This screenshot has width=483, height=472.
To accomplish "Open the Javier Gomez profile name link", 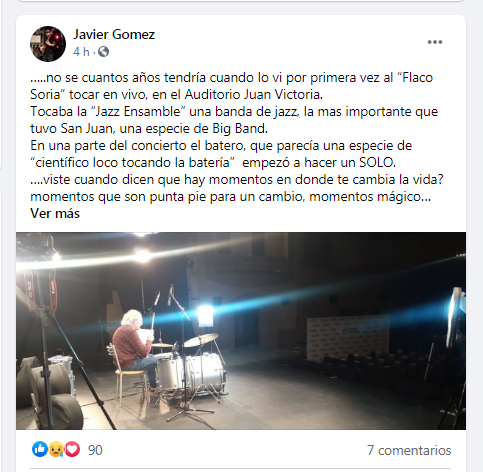I will click(114, 34).
